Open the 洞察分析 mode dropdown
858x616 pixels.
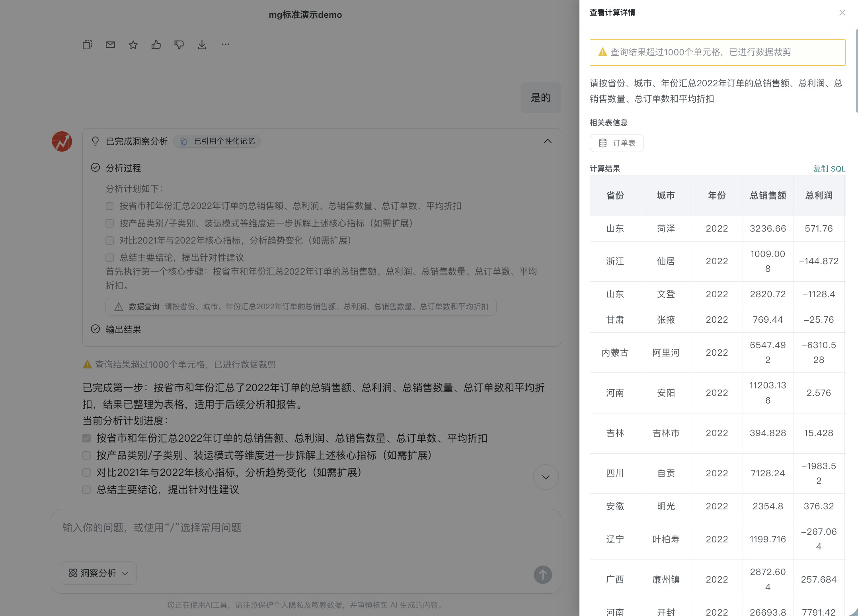point(98,573)
